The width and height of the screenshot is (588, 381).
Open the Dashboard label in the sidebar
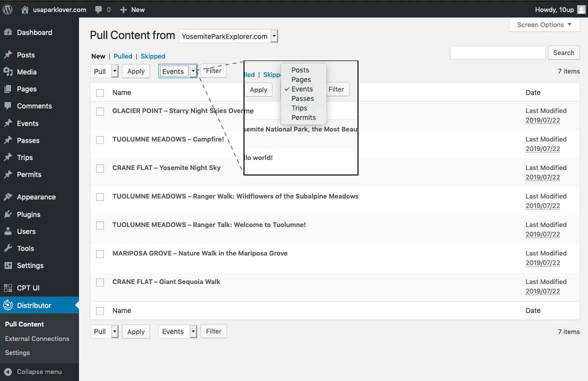34,32
